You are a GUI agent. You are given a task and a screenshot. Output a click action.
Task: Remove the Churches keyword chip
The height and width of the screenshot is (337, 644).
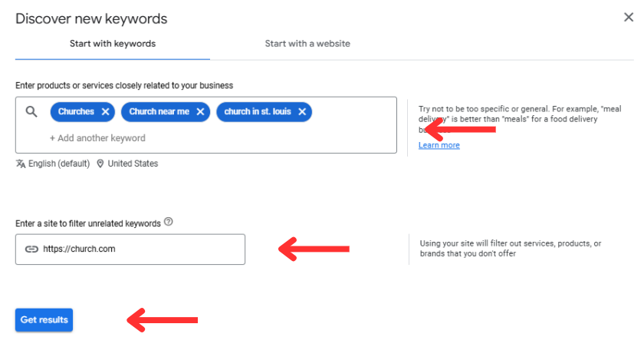pos(106,112)
